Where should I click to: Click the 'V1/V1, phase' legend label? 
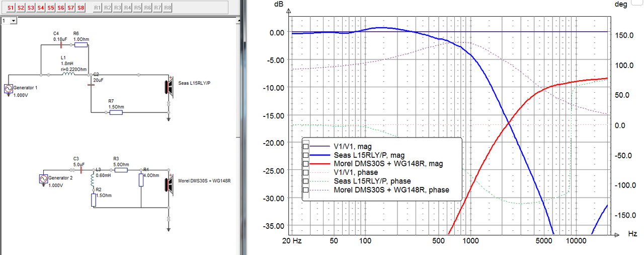(356, 172)
